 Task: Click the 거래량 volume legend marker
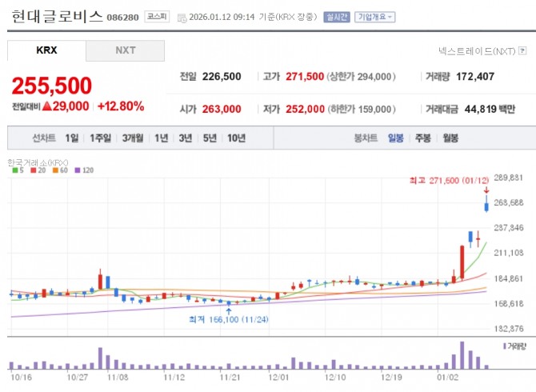pyautogui.click(x=505, y=346)
